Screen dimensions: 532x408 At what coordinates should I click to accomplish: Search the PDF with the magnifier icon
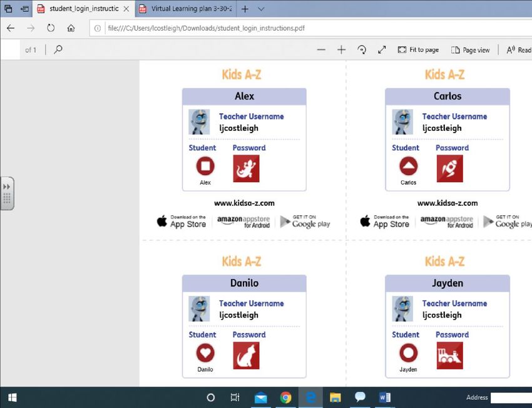58,49
